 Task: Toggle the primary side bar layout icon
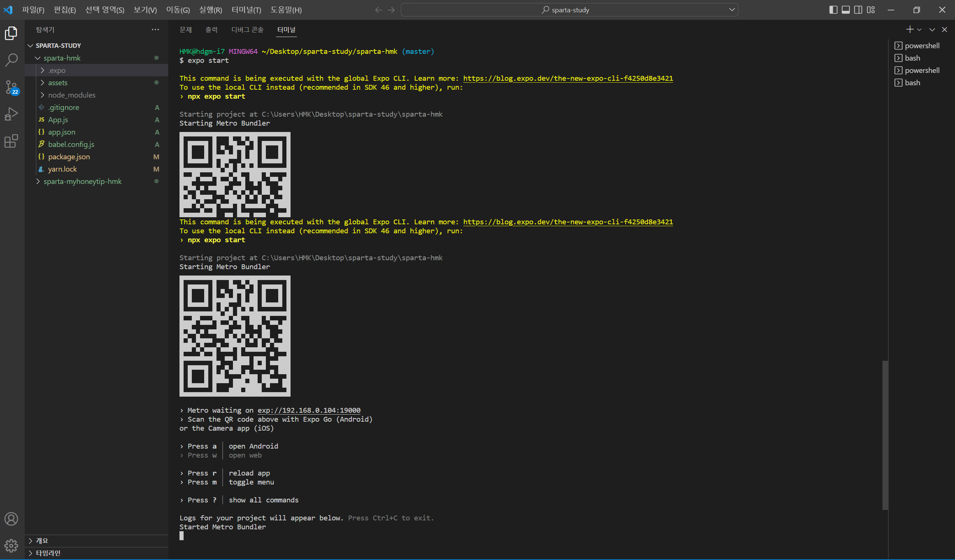pos(833,10)
